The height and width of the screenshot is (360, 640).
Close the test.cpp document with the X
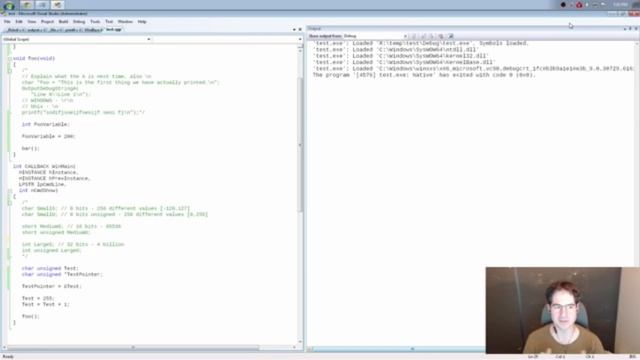(300, 30)
